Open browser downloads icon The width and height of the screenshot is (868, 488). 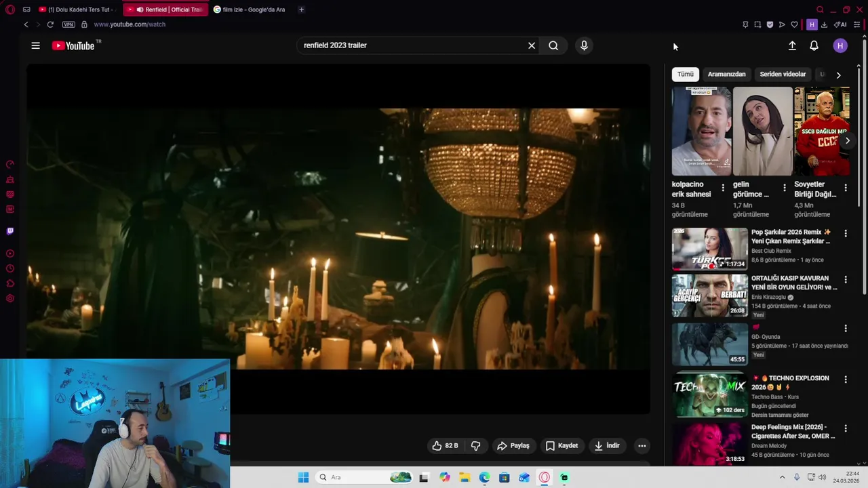[824, 24]
